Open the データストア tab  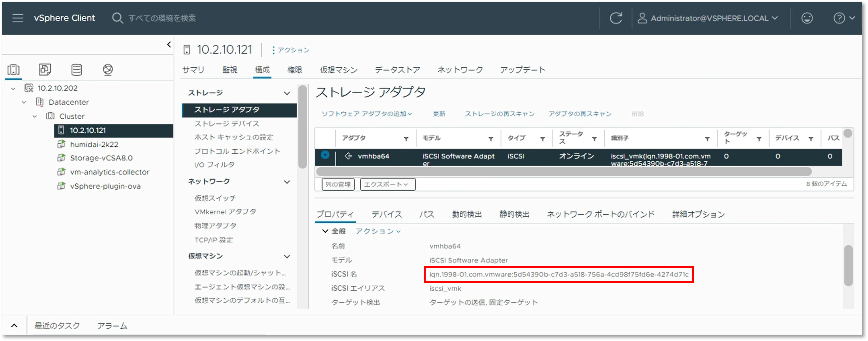397,70
